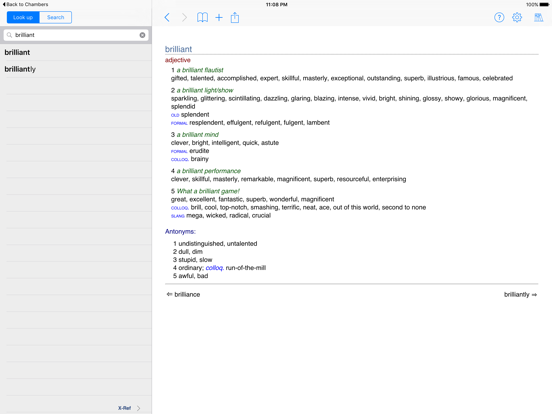Viewport: 552px width, 414px height.
Task: Open the share sheet icon
Action: point(235,17)
